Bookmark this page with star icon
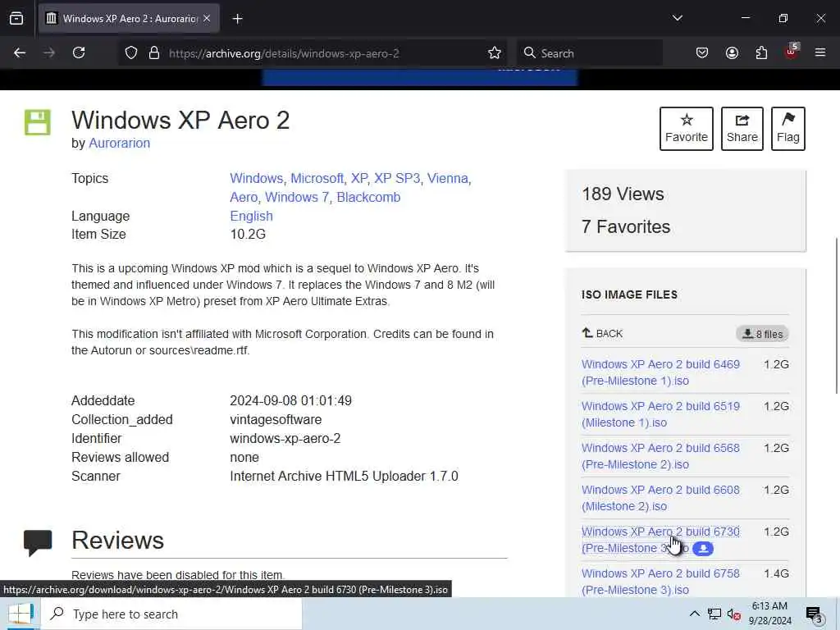 point(495,52)
